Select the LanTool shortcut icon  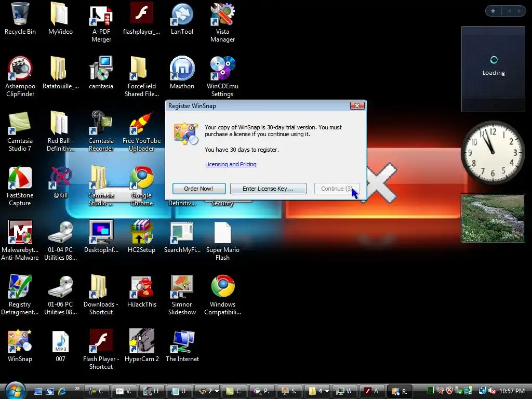pyautogui.click(x=182, y=14)
